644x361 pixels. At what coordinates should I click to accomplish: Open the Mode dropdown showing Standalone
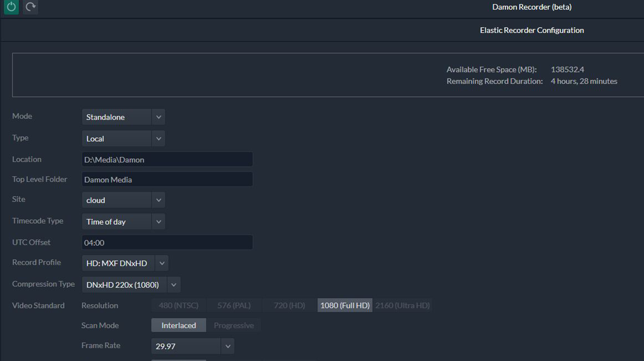pos(123,117)
